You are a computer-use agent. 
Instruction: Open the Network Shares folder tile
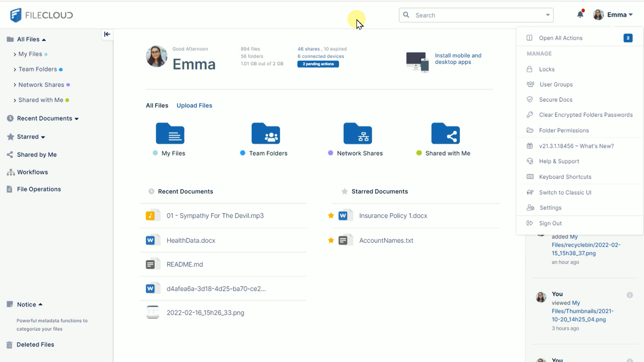(x=358, y=134)
